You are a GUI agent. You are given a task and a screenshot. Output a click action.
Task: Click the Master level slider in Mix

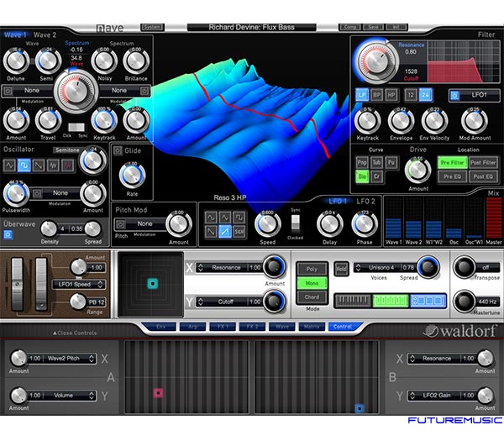(493, 218)
